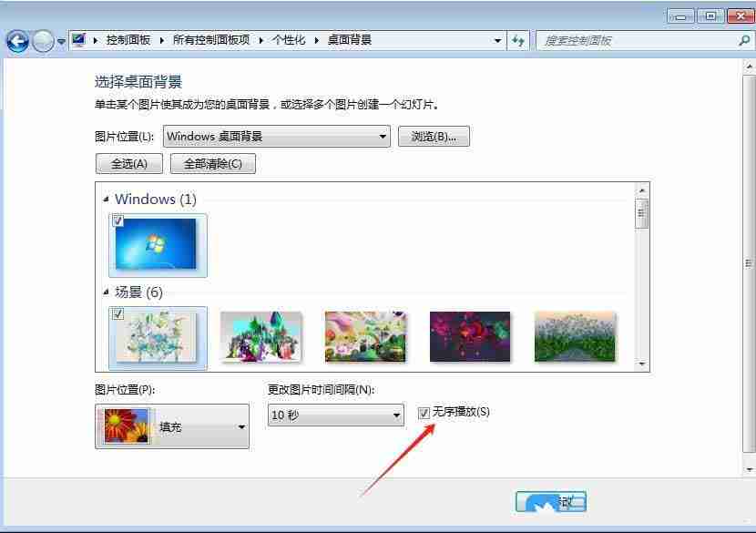
Task: Open the 10 秒 interval dropdown
Action: pyautogui.click(x=395, y=415)
